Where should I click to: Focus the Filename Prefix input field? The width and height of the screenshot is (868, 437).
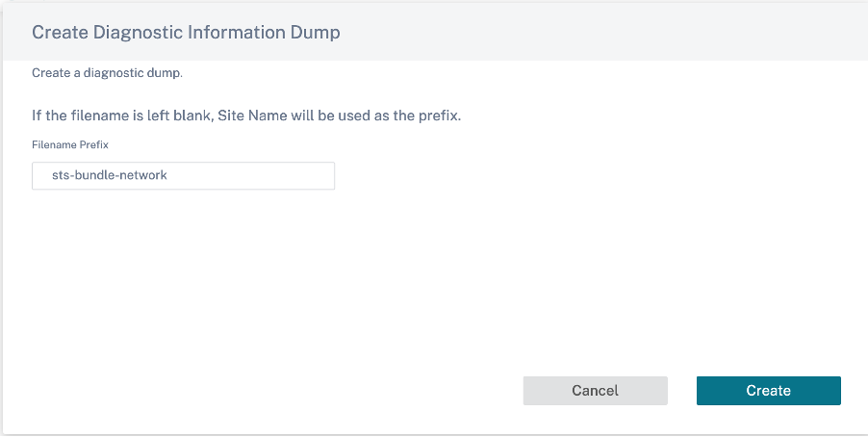(x=183, y=175)
